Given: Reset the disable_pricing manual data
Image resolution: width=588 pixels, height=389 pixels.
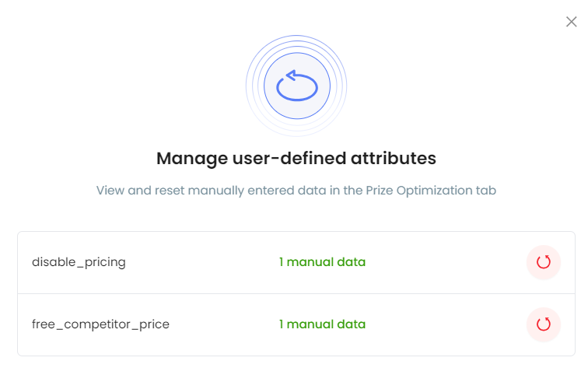Looking at the screenshot, I should pos(544,262).
